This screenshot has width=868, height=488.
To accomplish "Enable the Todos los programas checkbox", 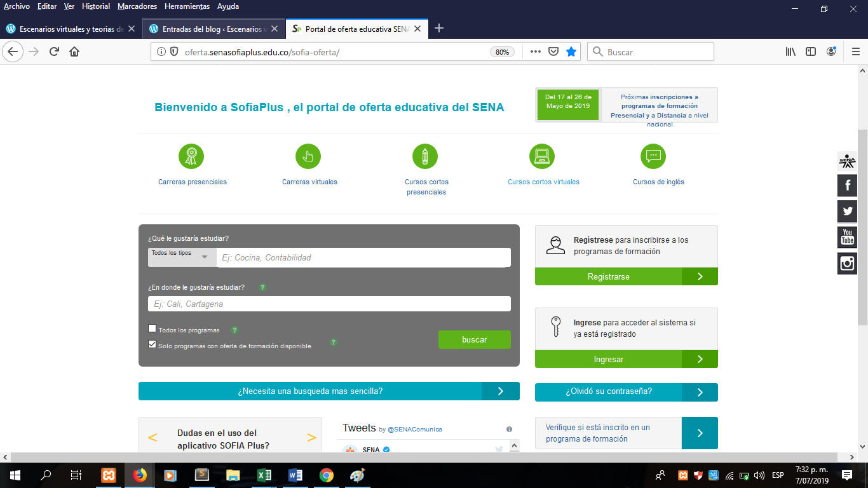I will click(153, 329).
